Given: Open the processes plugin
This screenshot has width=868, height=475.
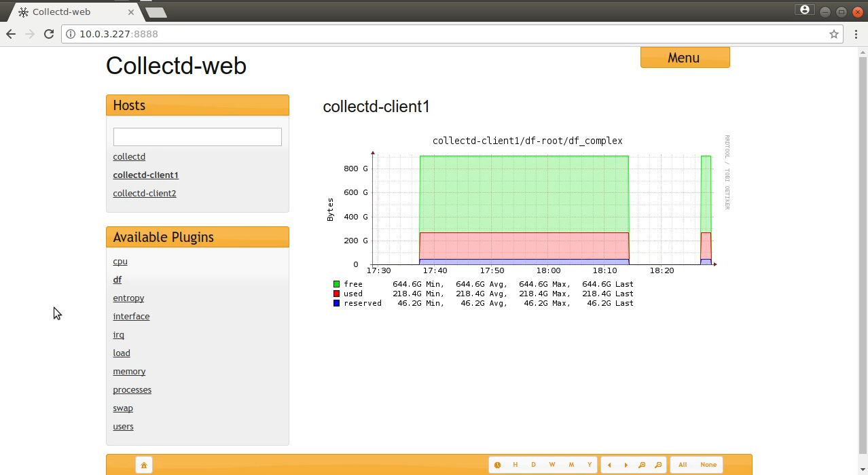Looking at the screenshot, I should (x=132, y=389).
